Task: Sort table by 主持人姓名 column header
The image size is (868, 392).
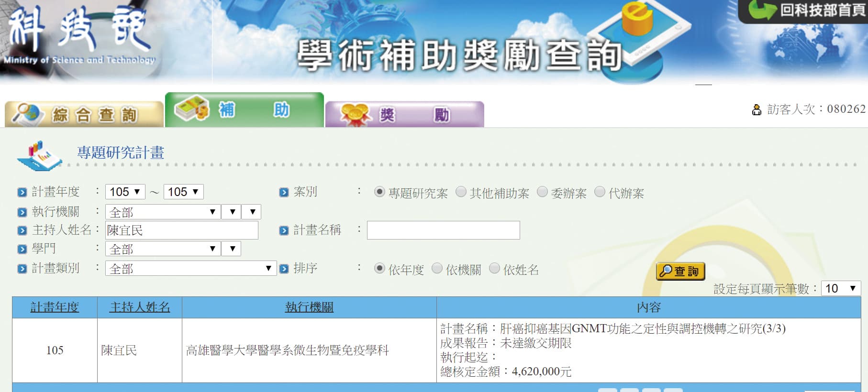Action: 140,307
